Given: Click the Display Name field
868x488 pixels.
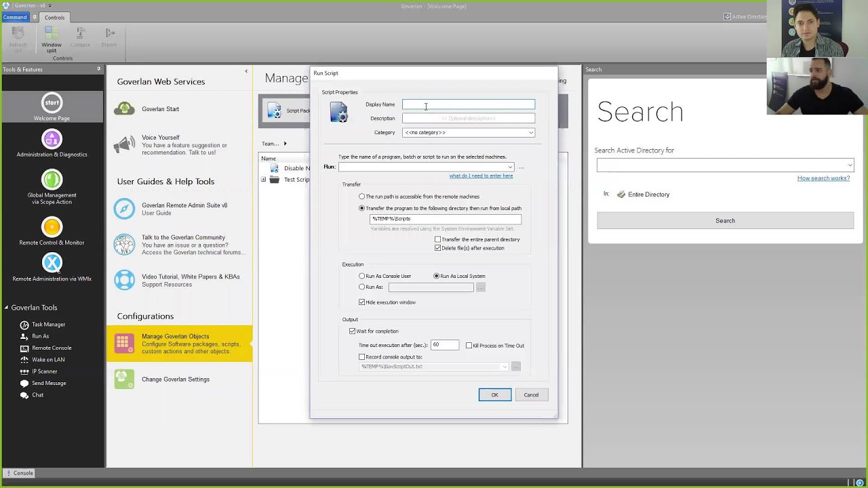Looking at the screenshot, I should [x=469, y=104].
